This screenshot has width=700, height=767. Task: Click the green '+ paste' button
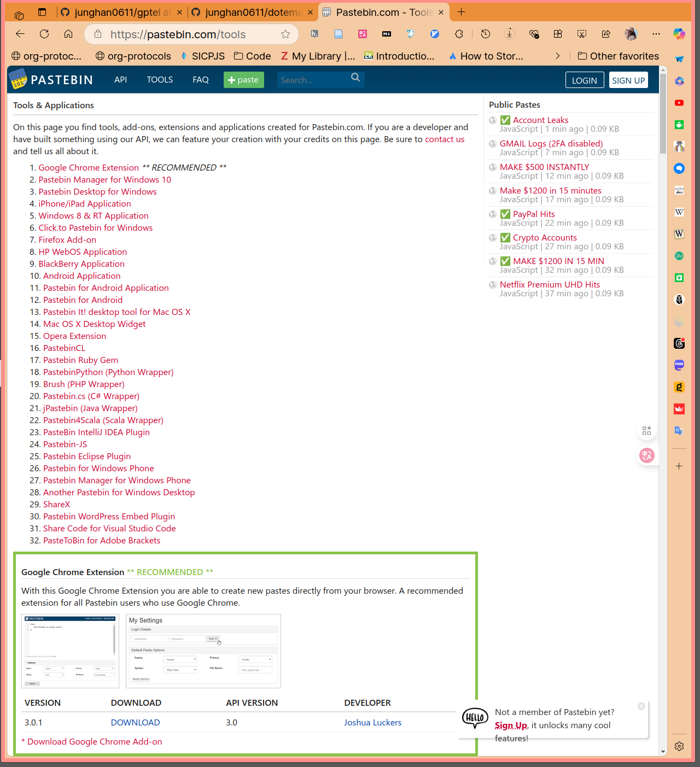(x=244, y=80)
